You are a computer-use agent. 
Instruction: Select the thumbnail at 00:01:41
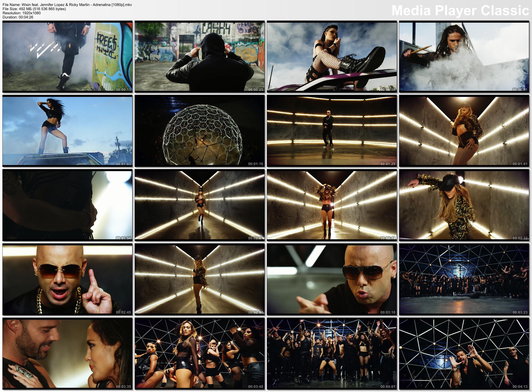(464, 131)
